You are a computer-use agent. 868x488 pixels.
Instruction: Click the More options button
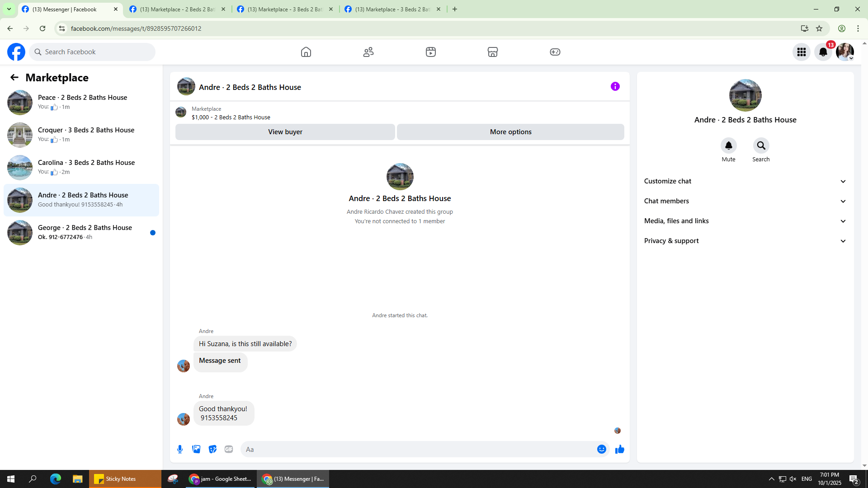coord(510,132)
